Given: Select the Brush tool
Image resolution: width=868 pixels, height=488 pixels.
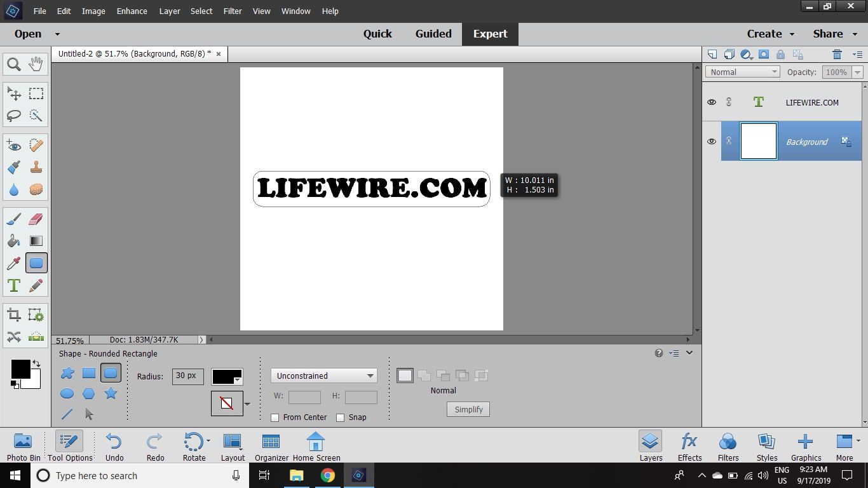Looking at the screenshot, I should 14,219.
